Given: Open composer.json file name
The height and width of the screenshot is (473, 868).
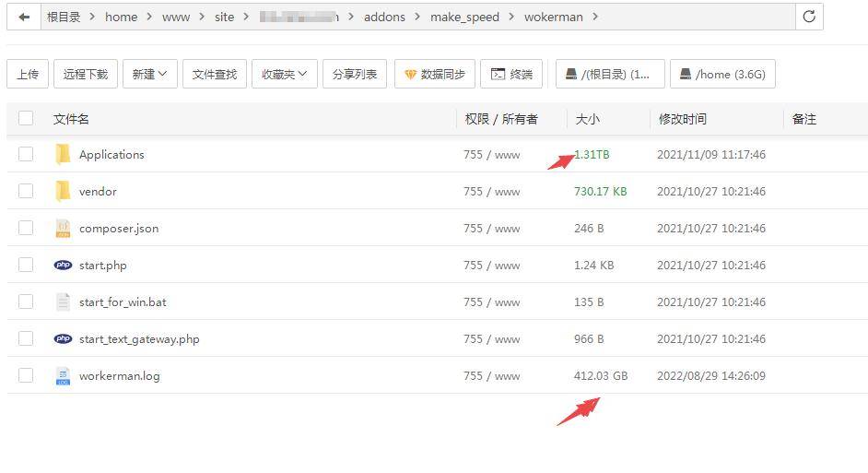Looking at the screenshot, I should click(x=119, y=228).
